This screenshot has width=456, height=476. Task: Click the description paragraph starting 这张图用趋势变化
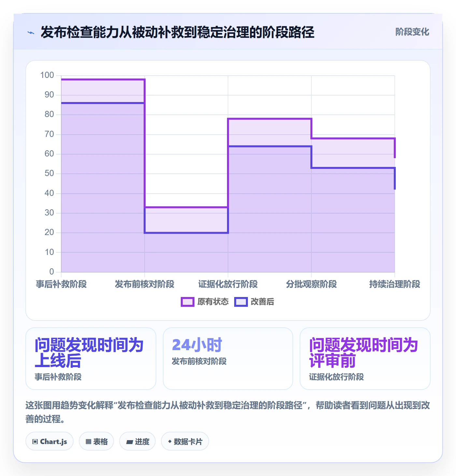point(228,412)
